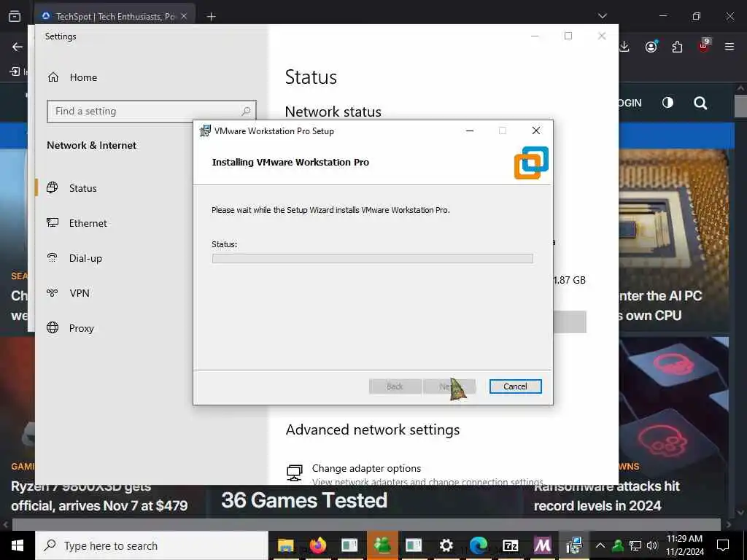Image resolution: width=747 pixels, height=560 pixels.
Task: Open the network tray icon
Action: (x=635, y=545)
